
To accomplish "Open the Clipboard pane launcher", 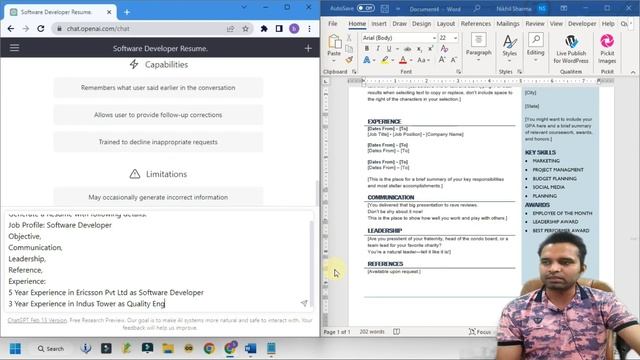I will [x=354, y=72].
